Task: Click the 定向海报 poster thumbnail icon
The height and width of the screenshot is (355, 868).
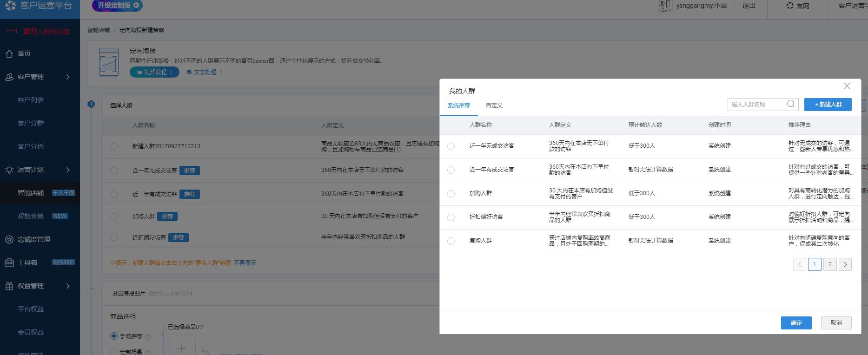Action: click(109, 62)
